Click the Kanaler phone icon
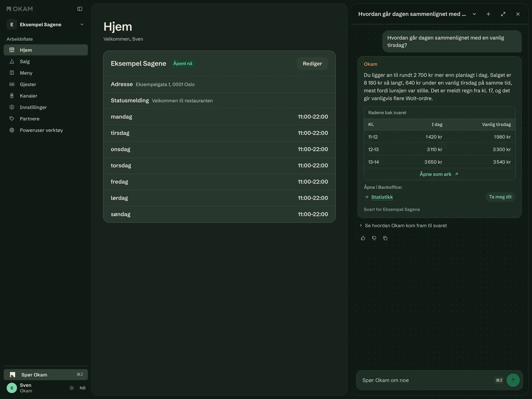The image size is (532, 399). [x=12, y=96]
